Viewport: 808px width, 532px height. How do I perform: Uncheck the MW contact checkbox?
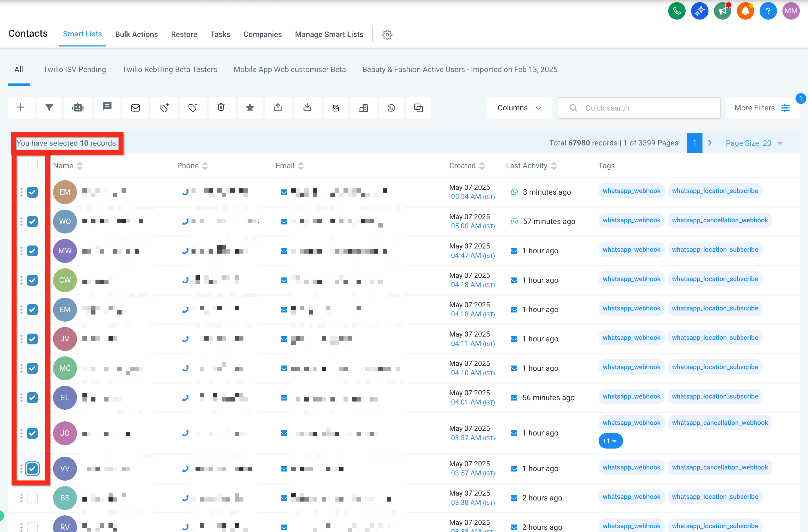(32, 251)
